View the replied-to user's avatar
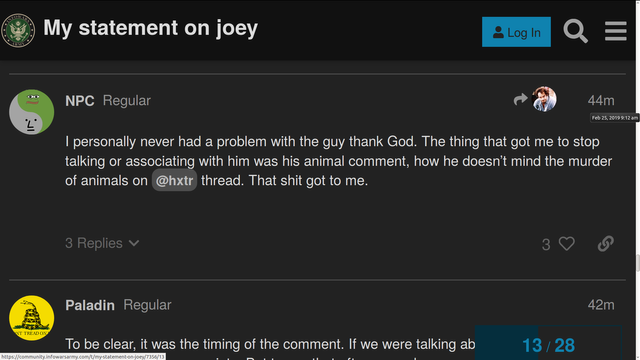640x360 pixels. [x=544, y=99]
